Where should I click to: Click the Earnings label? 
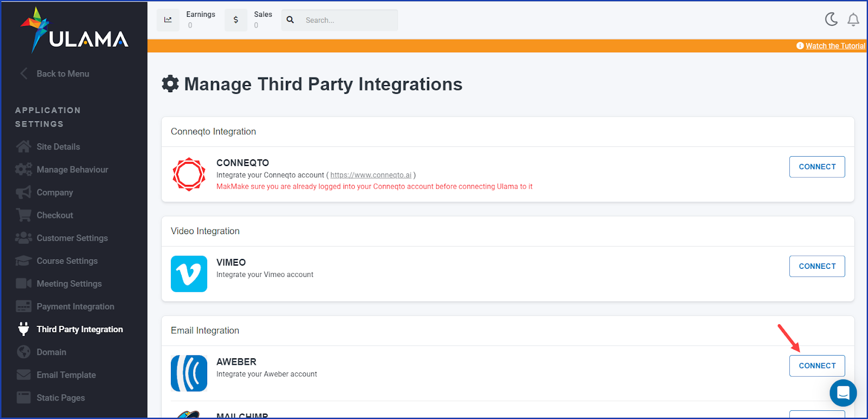pos(201,15)
